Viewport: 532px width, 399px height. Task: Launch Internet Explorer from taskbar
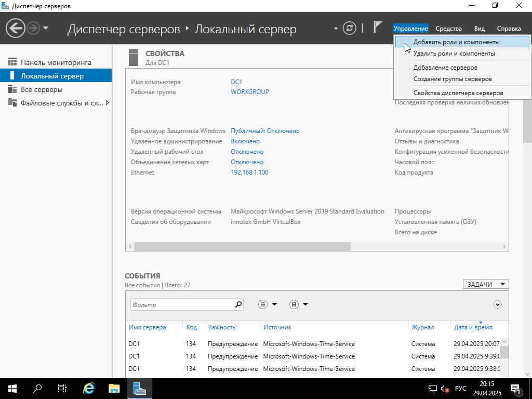[88, 389]
